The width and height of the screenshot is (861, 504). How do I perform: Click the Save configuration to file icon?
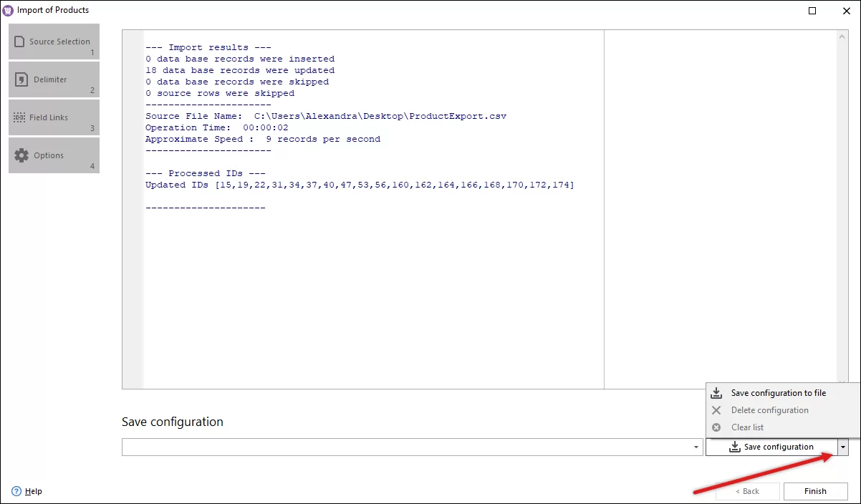click(x=716, y=392)
